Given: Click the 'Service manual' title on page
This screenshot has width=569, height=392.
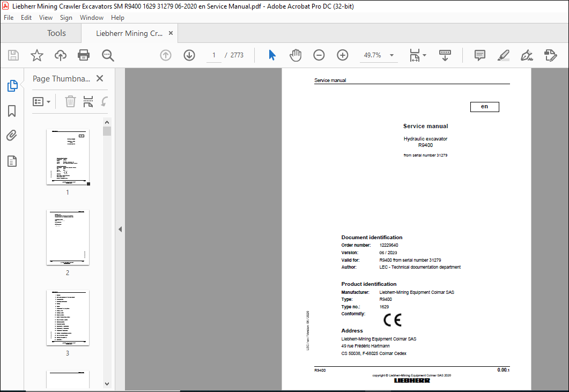Looking at the screenshot, I should click(425, 126).
